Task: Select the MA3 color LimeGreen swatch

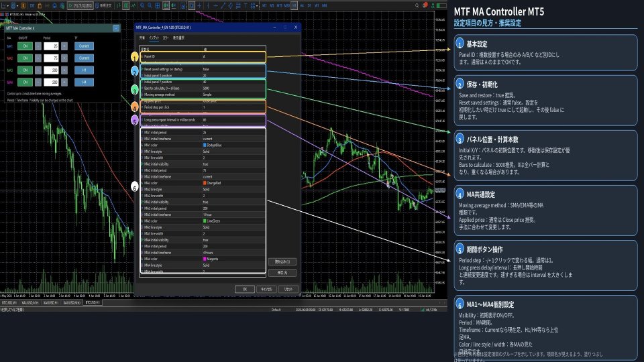Action: coord(205,221)
